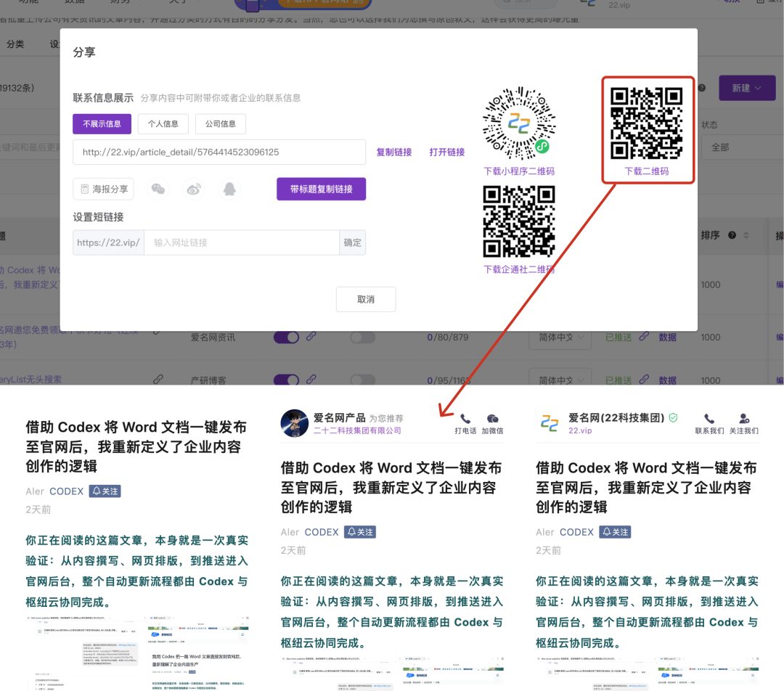Click 关注 button in the middle article preview

point(360,532)
